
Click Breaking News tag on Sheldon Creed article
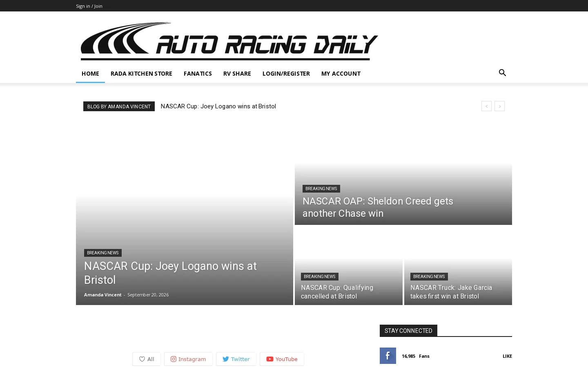[321, 188]
